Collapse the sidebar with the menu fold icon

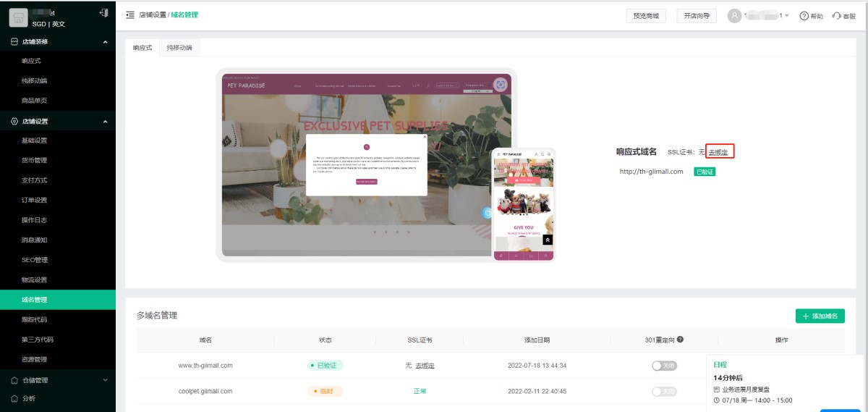pos(130,15)
